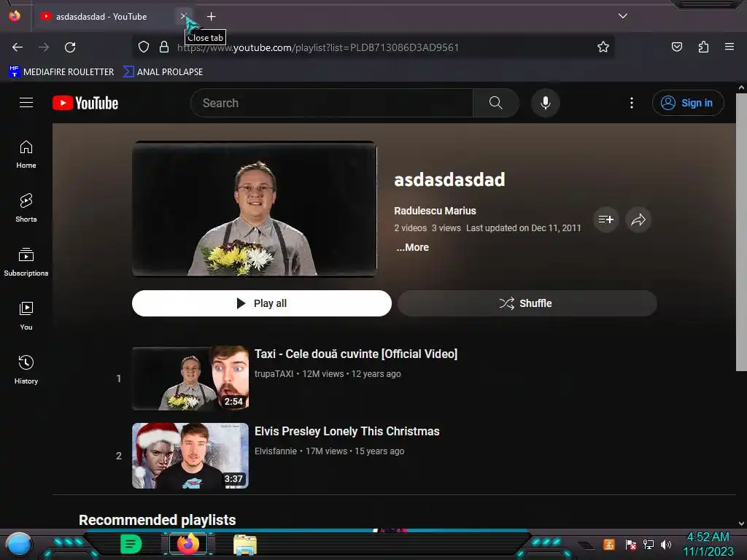This screenshot has width=747, height=560.
Task: Open the Java update tray icon
Action: coord(609,544)
